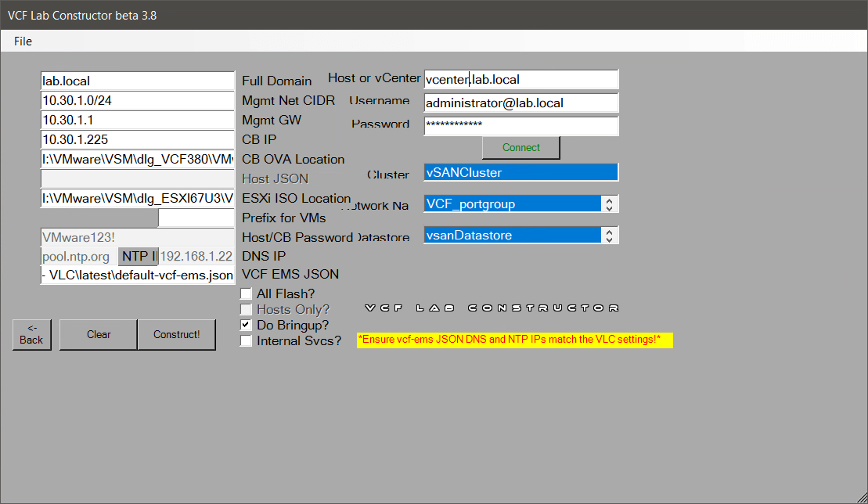Click the 'Mgmt Net CIDR' label
This screenshot has width=868, height=504.
[x=288, y=101]
